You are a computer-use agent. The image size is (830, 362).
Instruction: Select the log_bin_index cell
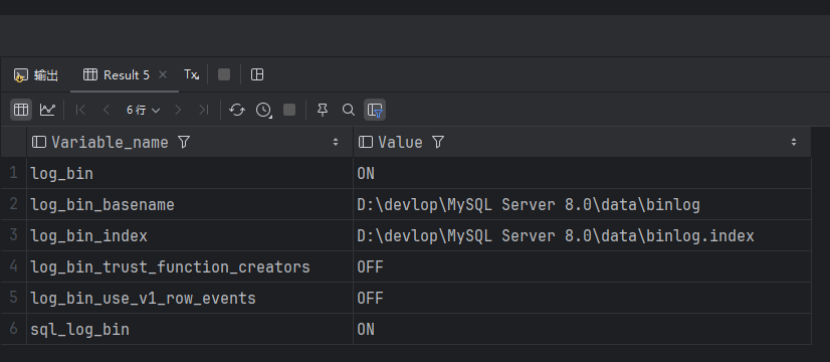tap(190, 236)
